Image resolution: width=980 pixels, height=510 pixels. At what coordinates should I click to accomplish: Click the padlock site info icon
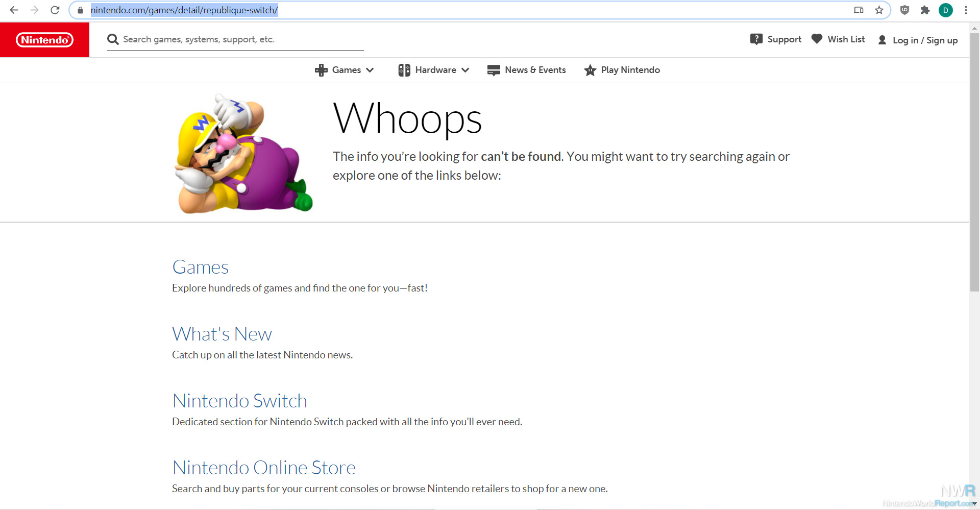(x=80, y=10)
